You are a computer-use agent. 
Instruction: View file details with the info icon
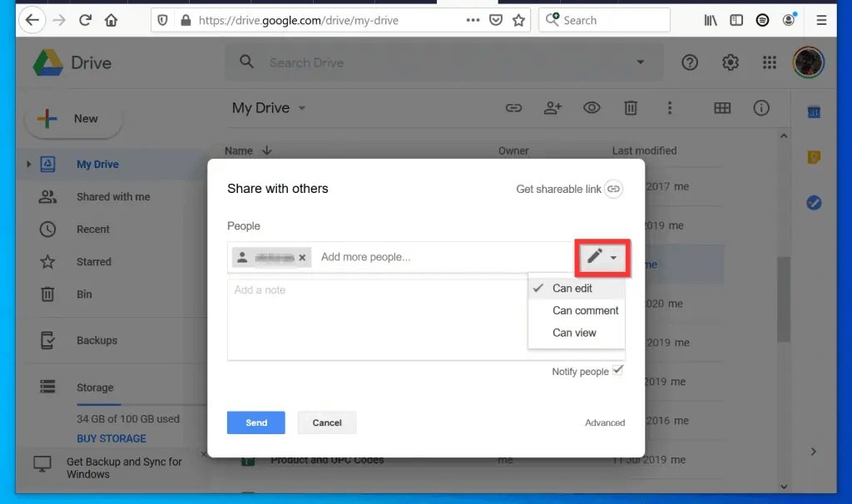coord(761,108)
